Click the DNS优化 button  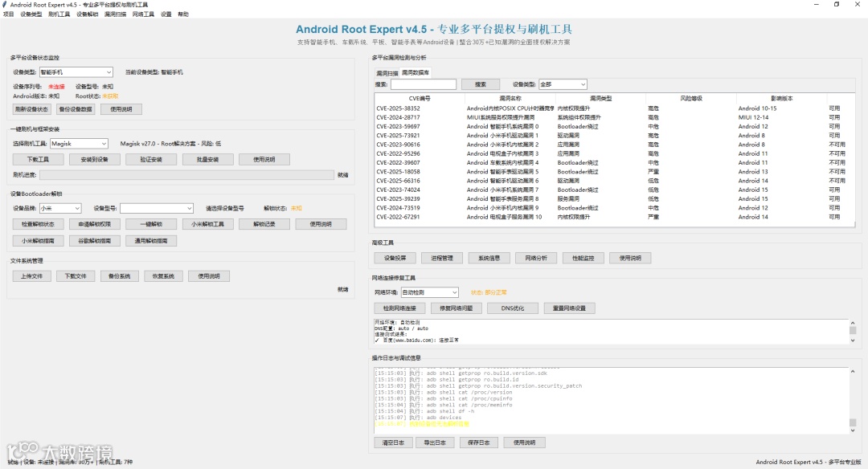point(513,308)
